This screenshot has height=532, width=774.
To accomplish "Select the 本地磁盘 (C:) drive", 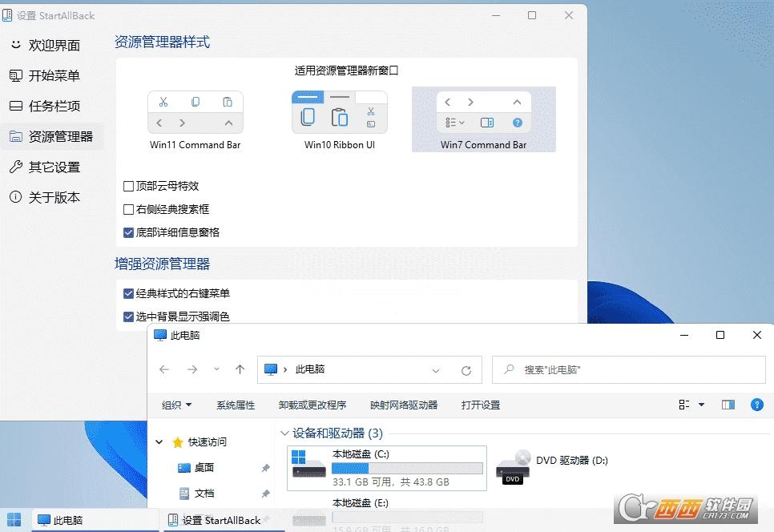I will 387,469.
